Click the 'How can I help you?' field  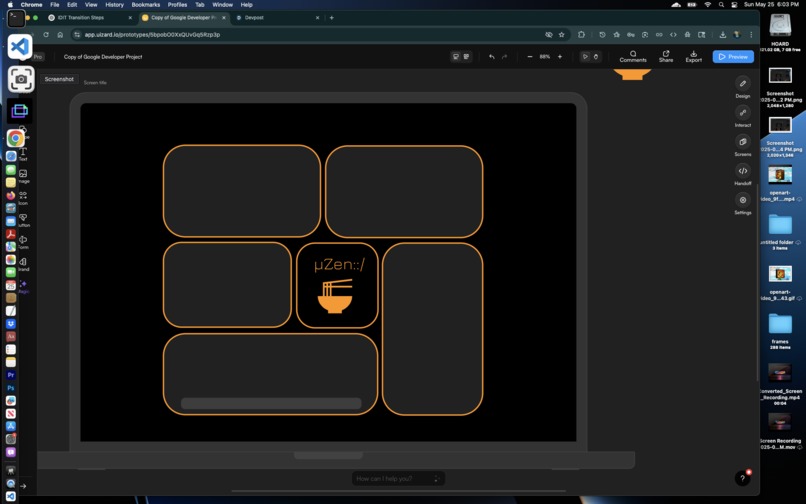[398, 478]
